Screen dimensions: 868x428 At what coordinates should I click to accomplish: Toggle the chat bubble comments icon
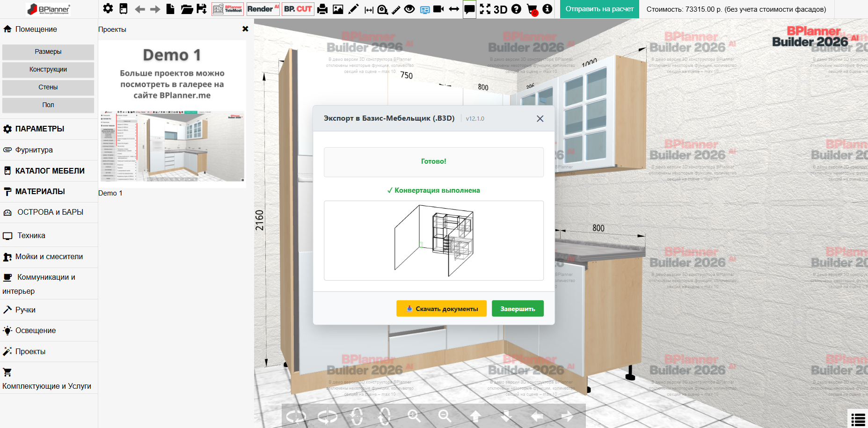[469, 9]
